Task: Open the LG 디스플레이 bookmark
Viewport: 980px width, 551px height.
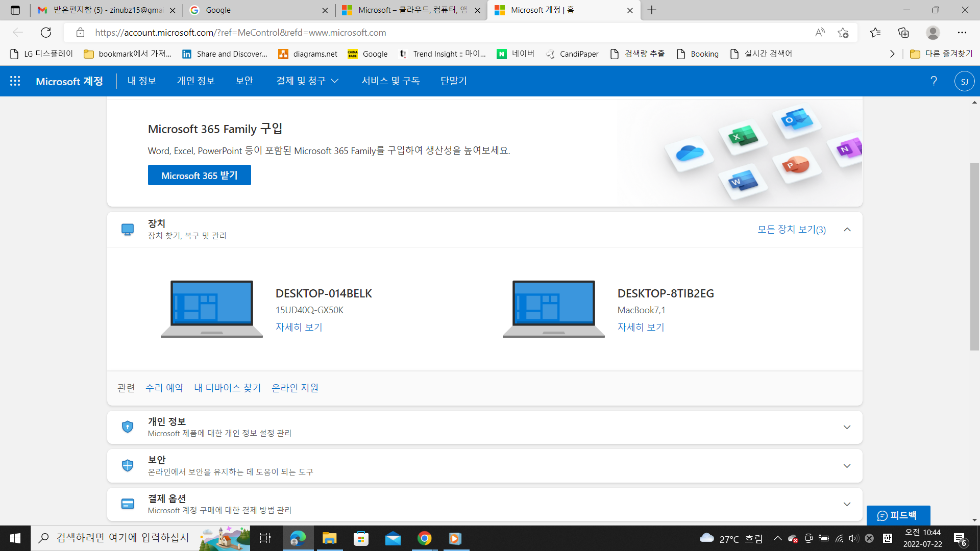Action: (41, 54)
